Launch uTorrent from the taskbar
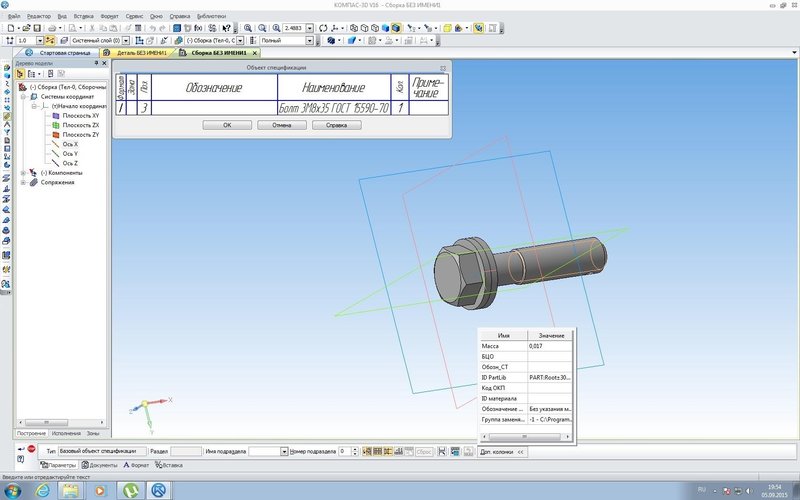Viewport: 800px width, 500px height. pyautogui.click(x=131, y=491)
